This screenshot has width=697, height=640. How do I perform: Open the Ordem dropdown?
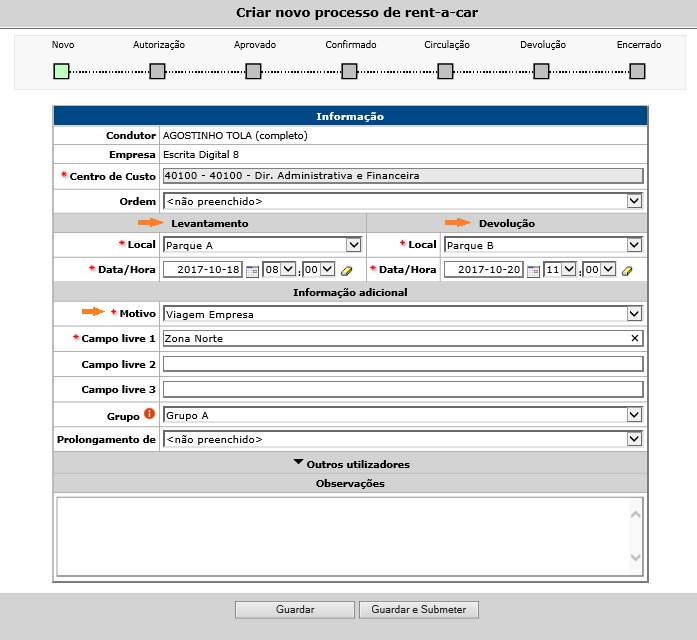(403, 201)
